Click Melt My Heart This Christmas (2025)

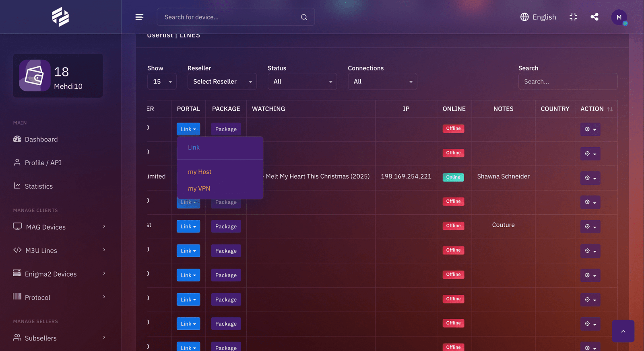tap(318, 177)
